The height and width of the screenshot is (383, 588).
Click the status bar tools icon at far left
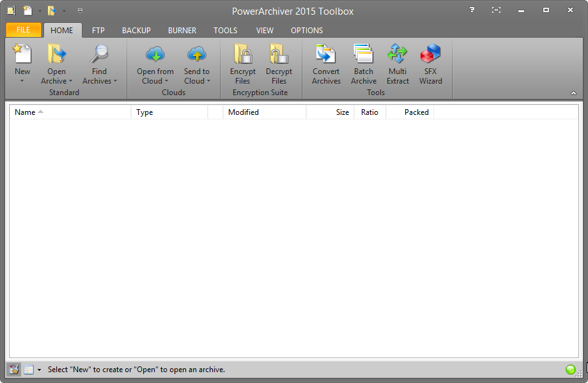point(14,370)
